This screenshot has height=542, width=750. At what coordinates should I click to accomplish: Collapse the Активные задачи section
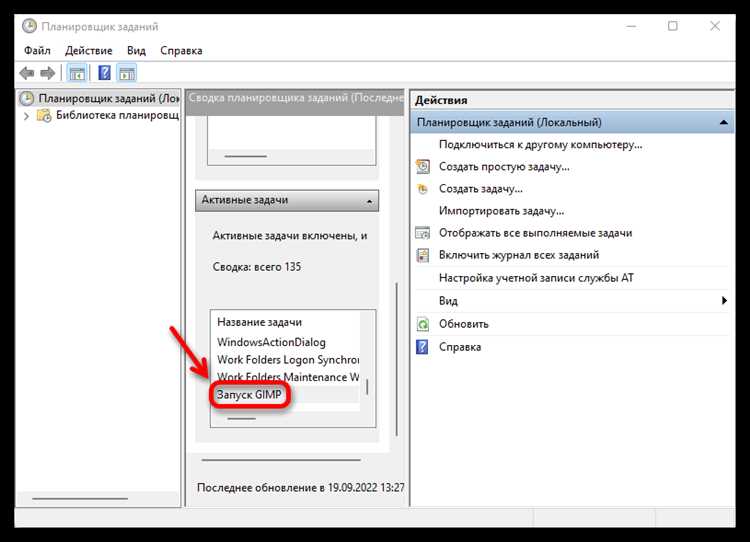pyautogui.click(x=369, y=201)
